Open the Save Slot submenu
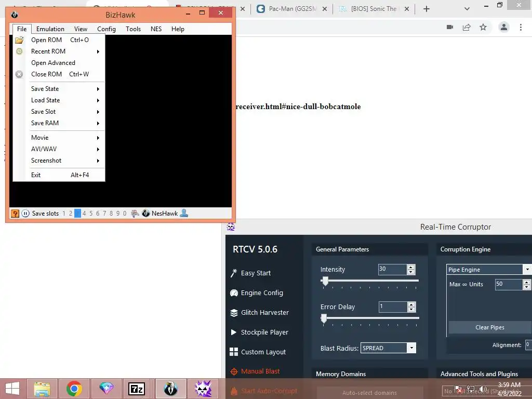This screenshot has width=532, height=399. (x=59, y=112)
